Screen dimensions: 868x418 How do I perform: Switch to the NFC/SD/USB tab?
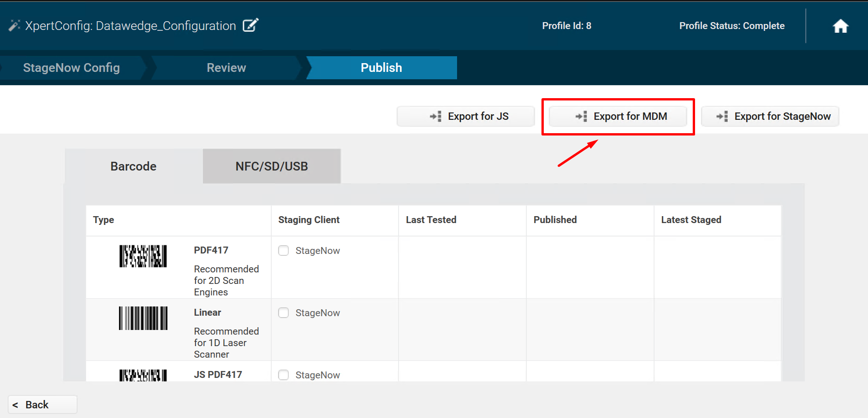tap(271, 166)
